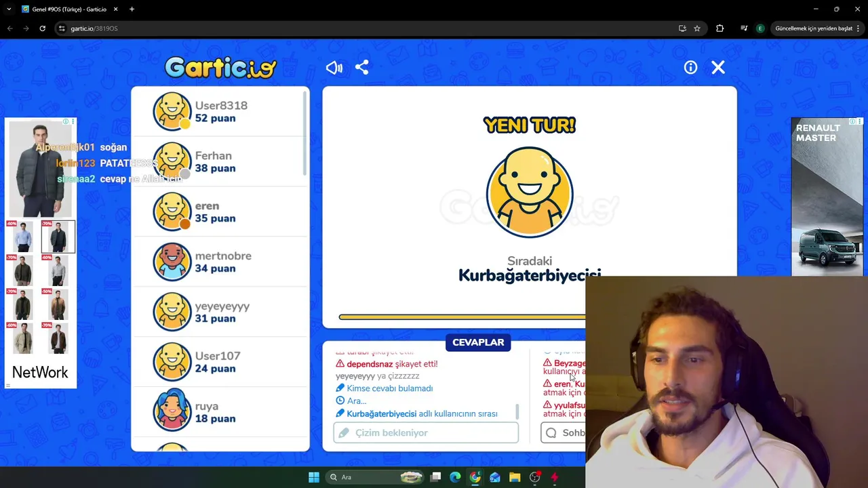The width and height of the screenshot is (868, 488).
Task: Switch to OBS Studio on taskbar
Action: click(535, 477)
